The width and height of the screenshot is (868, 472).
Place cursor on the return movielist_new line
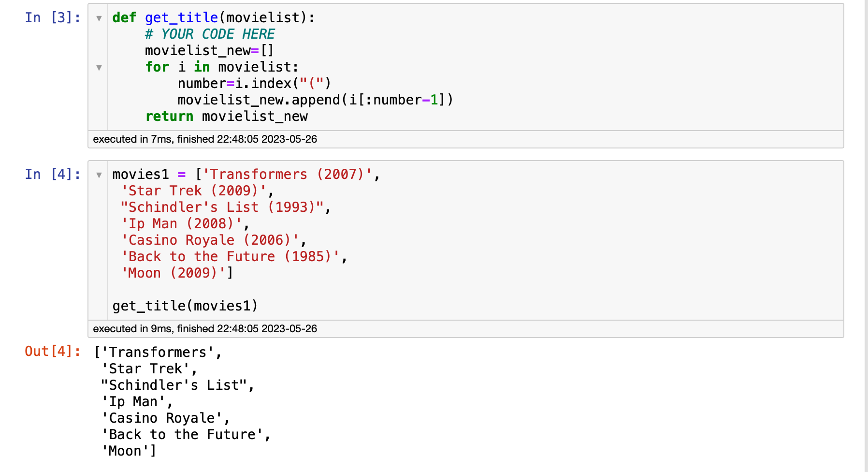(226, 117)
